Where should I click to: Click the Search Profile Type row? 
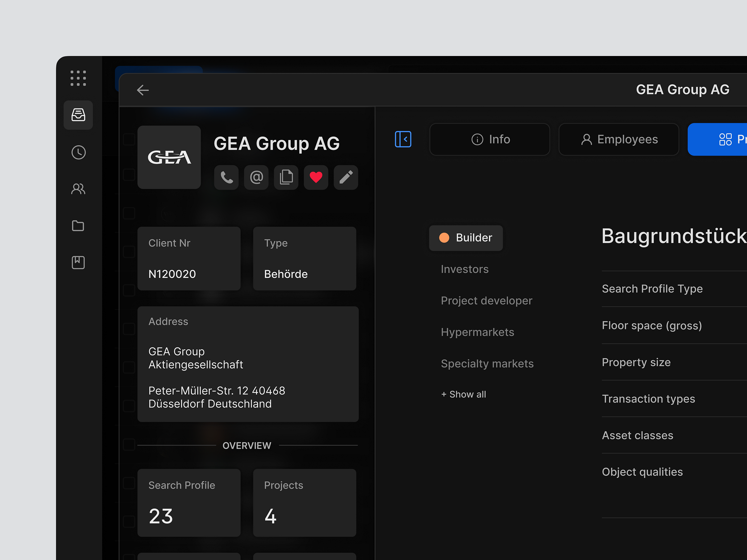[674, 289]
